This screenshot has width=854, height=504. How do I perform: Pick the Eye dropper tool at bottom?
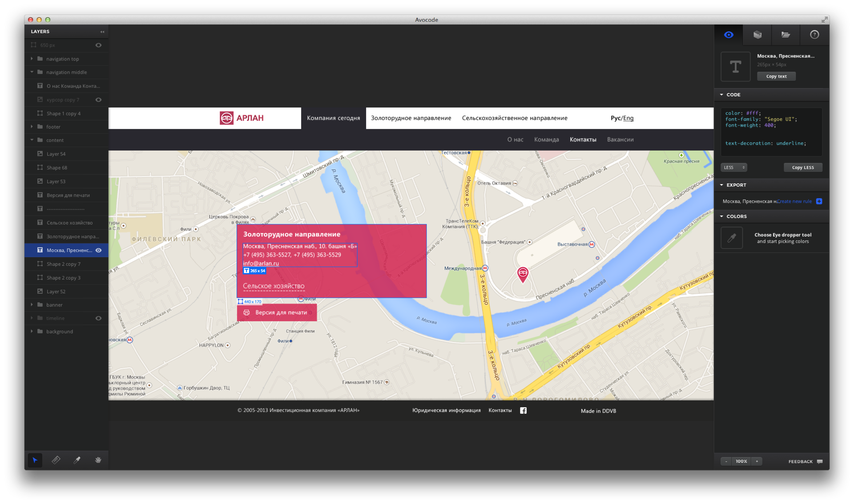77,460
